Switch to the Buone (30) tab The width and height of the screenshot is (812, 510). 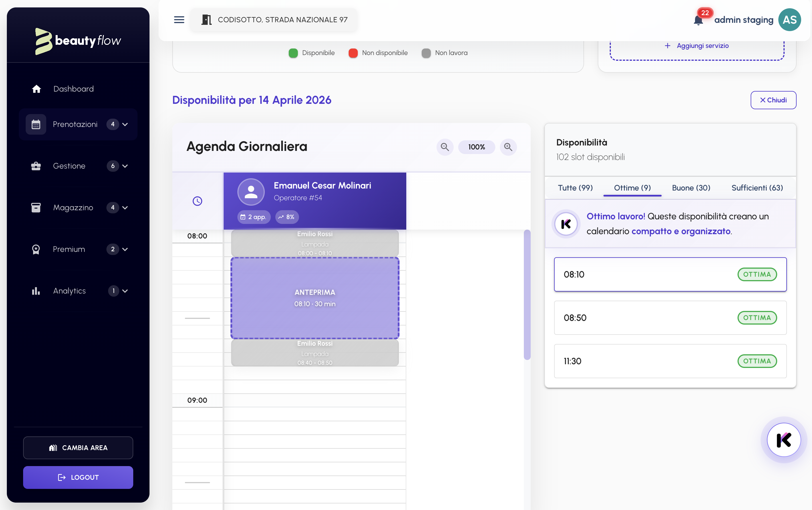[x=691, y=188]
